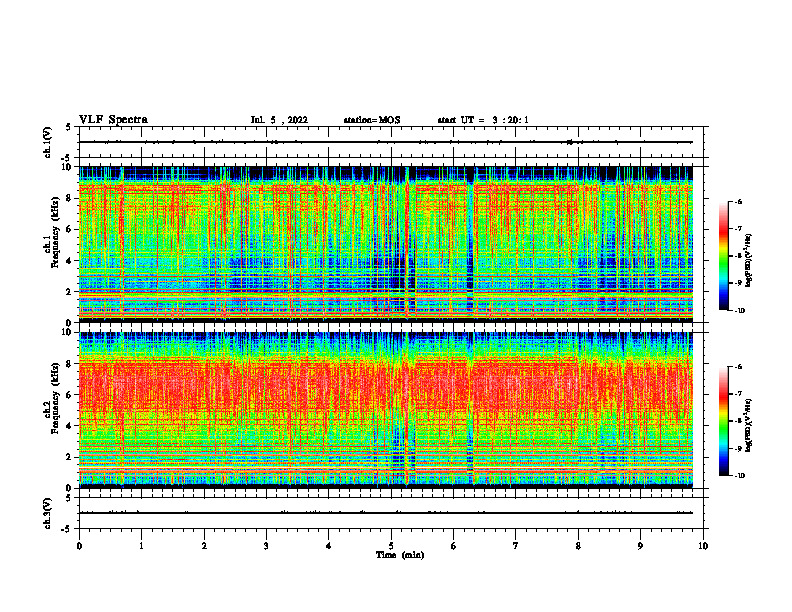
Task: Click the "-10" label on ch.2 colorbar
Action: point(739,476)
